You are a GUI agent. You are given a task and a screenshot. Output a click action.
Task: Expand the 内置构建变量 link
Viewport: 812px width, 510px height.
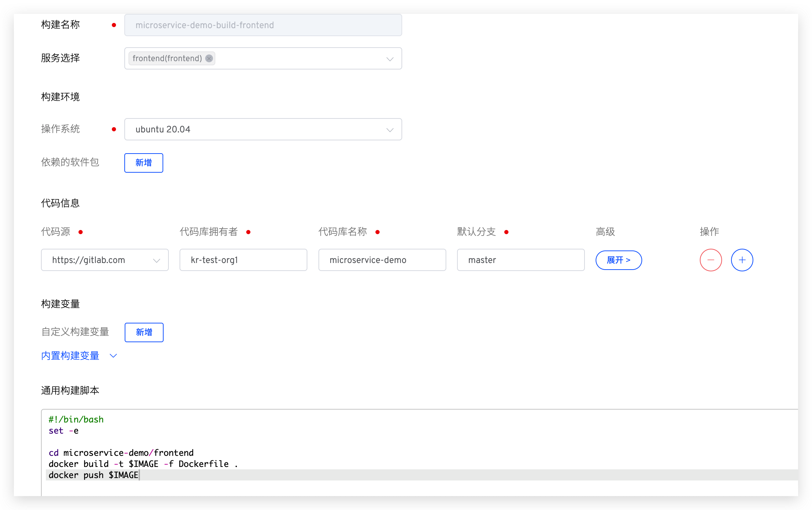(x=70, y=355)
